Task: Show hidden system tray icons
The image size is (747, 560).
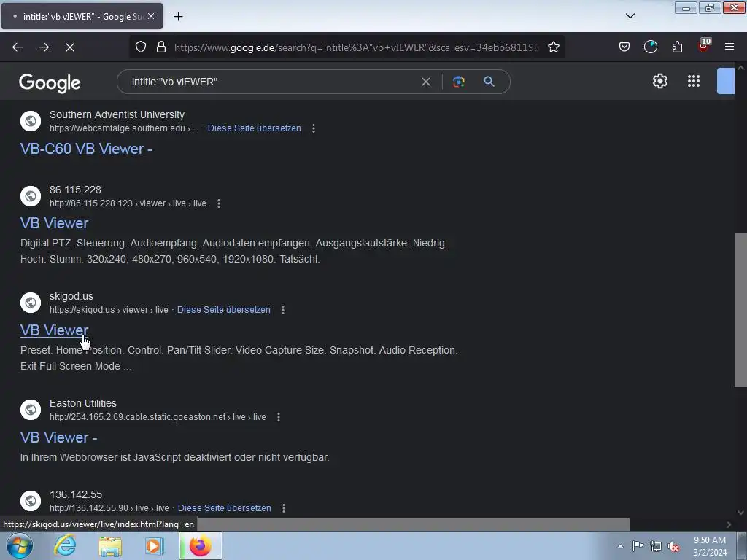Action: (x=620, y=546)
